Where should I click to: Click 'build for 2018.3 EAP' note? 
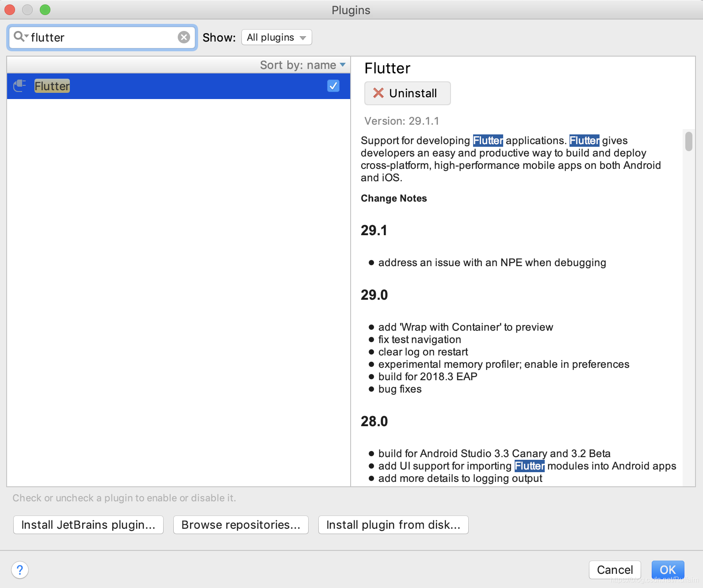(428, 377)
